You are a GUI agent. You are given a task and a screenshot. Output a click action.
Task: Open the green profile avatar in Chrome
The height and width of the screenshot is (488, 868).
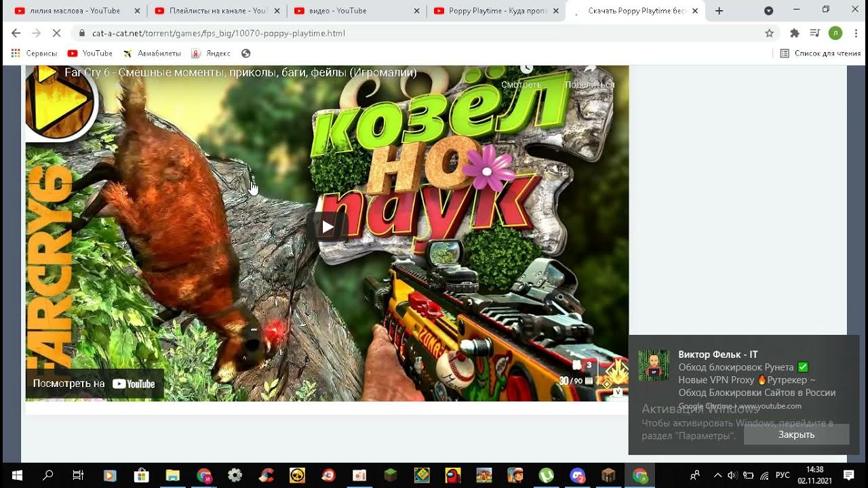pyautogui.click(x=835, y=33)
